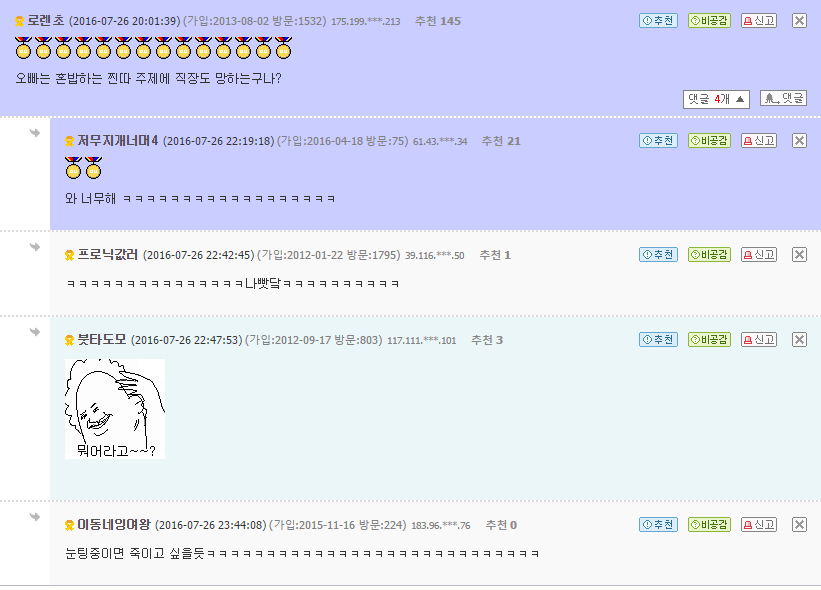Recommend 붓타도모's reply with 추천

658,340
